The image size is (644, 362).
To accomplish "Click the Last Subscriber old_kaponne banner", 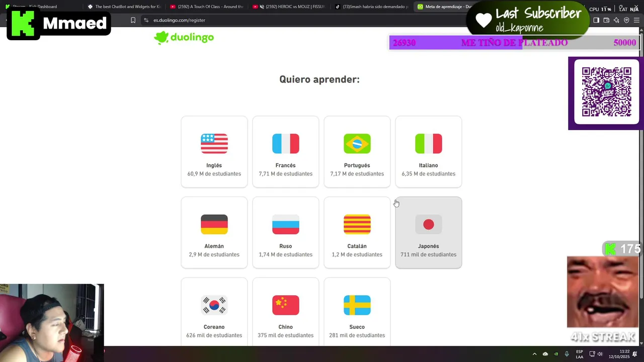I will click(x=528, y=20).
